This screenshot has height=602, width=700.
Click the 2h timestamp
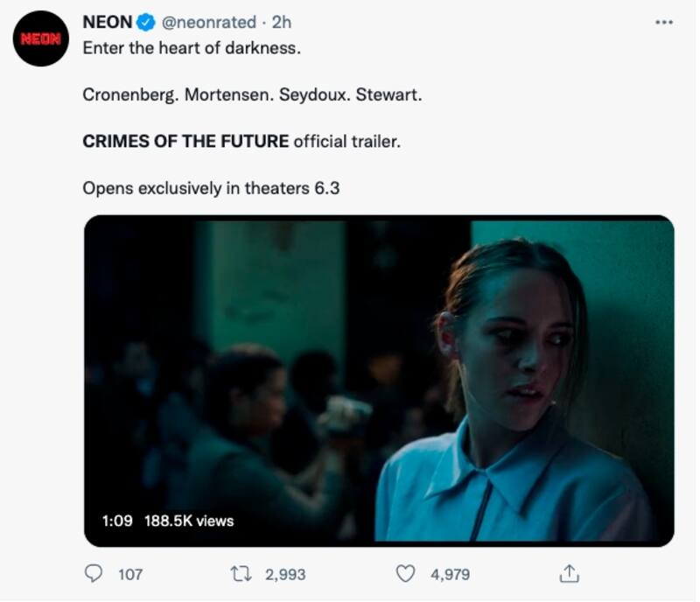pyautogui.click(x=282, y=23)
